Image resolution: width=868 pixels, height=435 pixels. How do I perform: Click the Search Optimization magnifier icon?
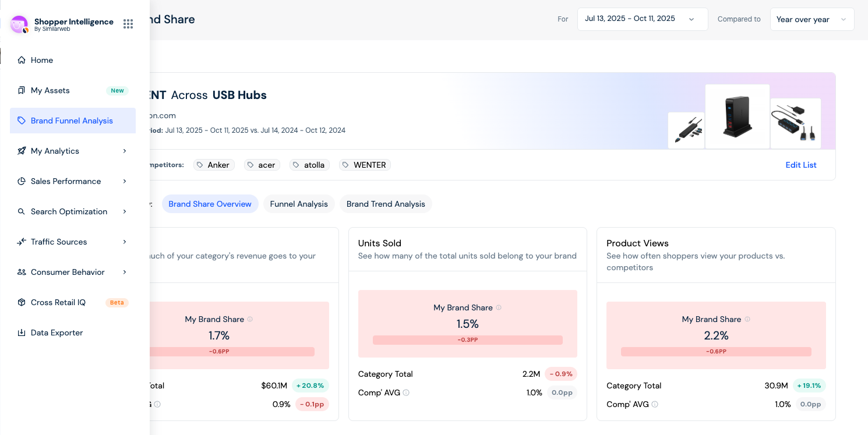coord(22,211)
